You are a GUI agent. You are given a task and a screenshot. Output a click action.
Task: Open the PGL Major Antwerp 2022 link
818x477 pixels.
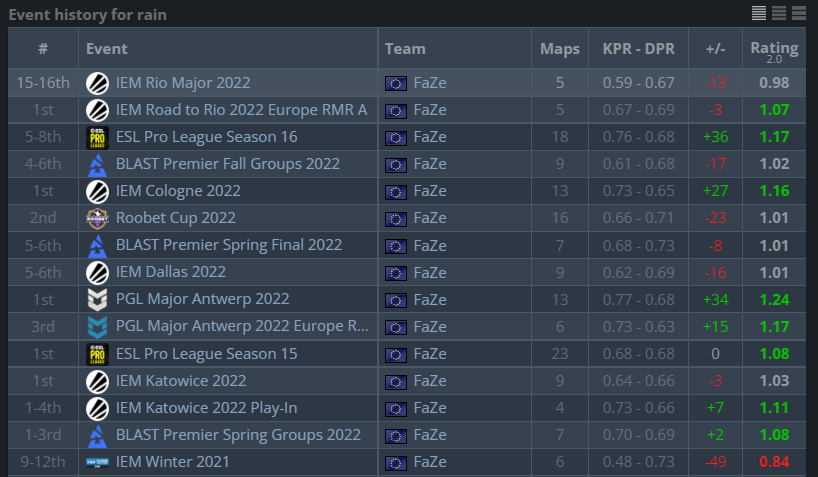point(202,300)
